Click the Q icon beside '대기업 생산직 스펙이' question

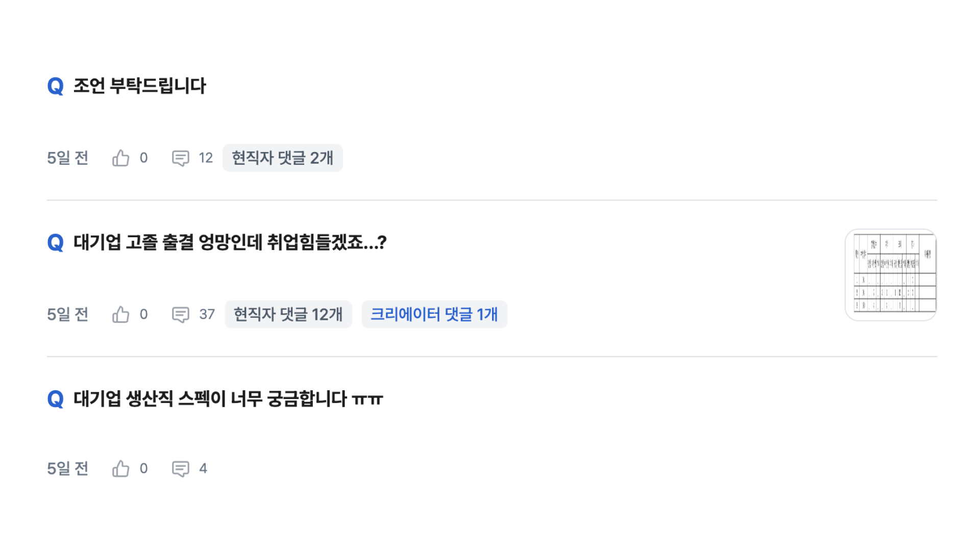click(56, 399)
